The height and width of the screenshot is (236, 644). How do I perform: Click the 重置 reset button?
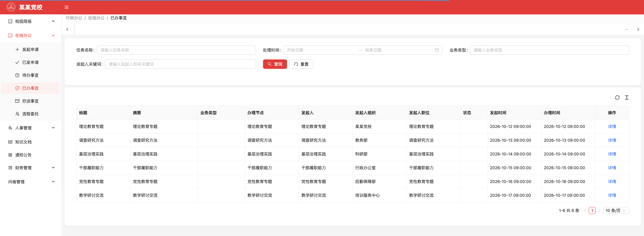pyautogui.click(x=301, y=64)
